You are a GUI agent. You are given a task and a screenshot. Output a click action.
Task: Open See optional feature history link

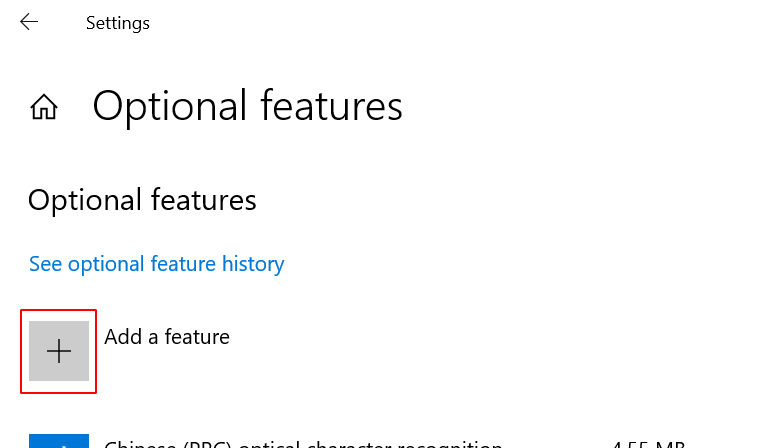(157, 264)
